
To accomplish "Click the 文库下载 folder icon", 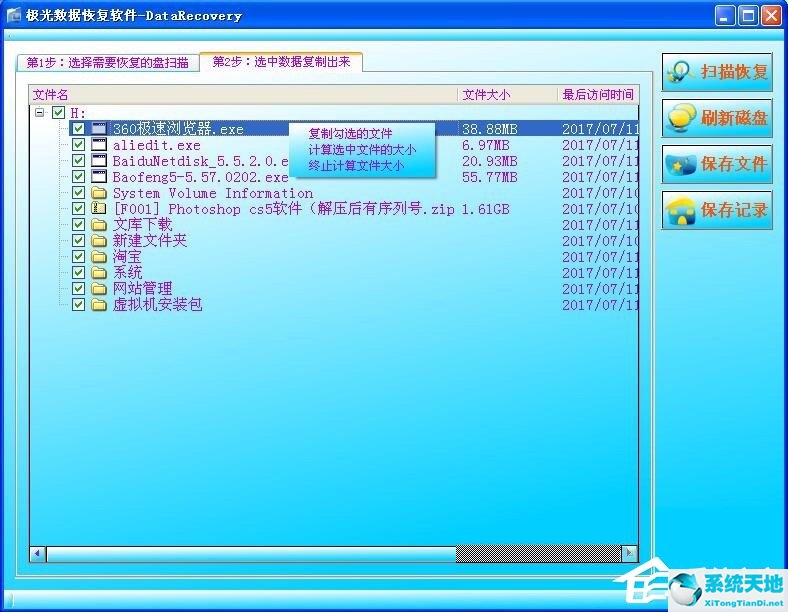I will 99,225.
